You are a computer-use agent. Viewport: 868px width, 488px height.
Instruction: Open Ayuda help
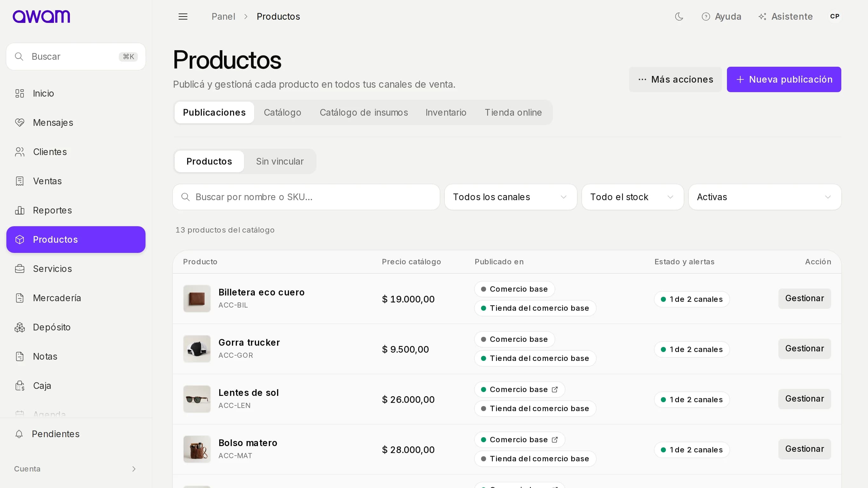coord(722,17)
